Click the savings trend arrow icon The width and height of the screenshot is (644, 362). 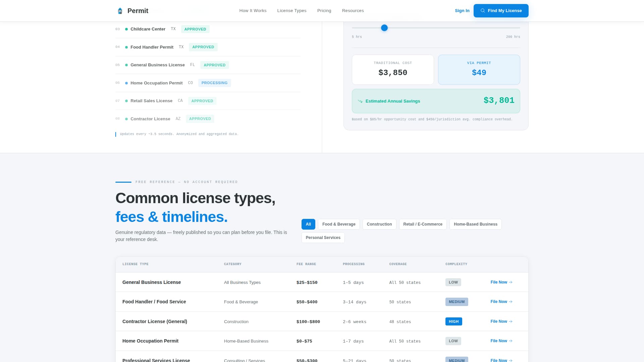360,101
